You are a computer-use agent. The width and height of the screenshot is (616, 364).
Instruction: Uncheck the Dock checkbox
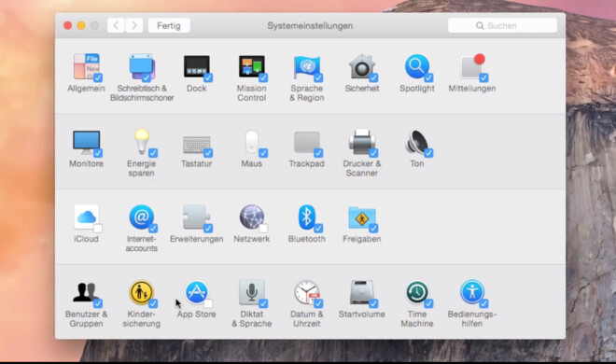click(x=208, y=77)
